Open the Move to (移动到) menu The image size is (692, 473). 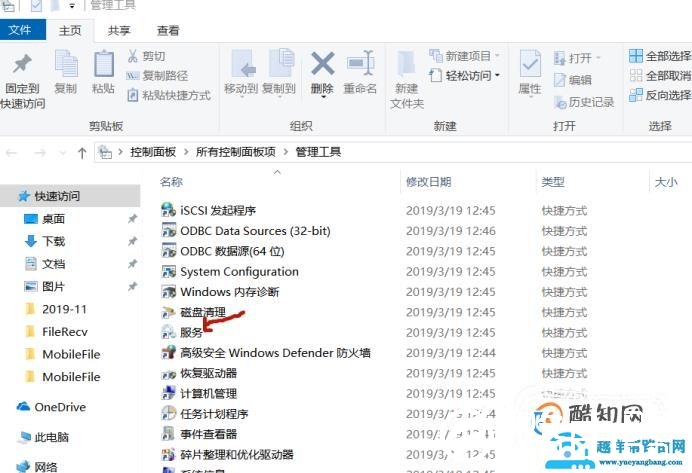coord(241,73)
